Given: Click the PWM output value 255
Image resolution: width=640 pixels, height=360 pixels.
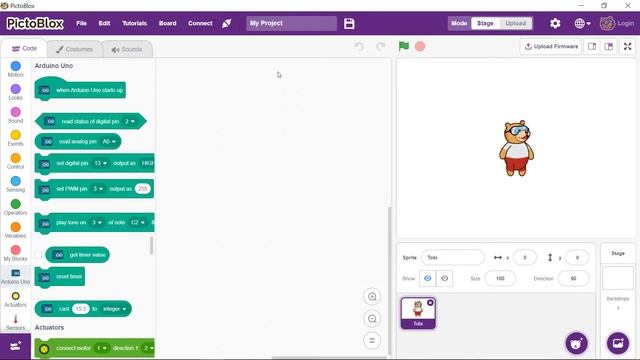Looking at the screenshot, I should click(x=142, y=189).
